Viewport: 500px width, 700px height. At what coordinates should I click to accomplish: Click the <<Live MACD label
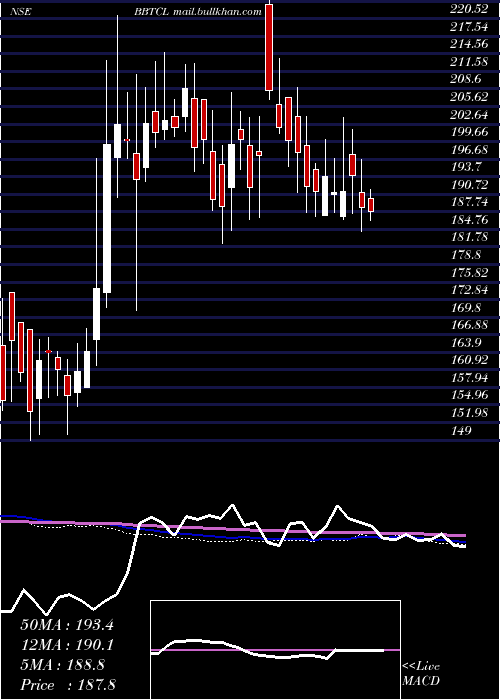pyautogui.click(x=421, y=674)
